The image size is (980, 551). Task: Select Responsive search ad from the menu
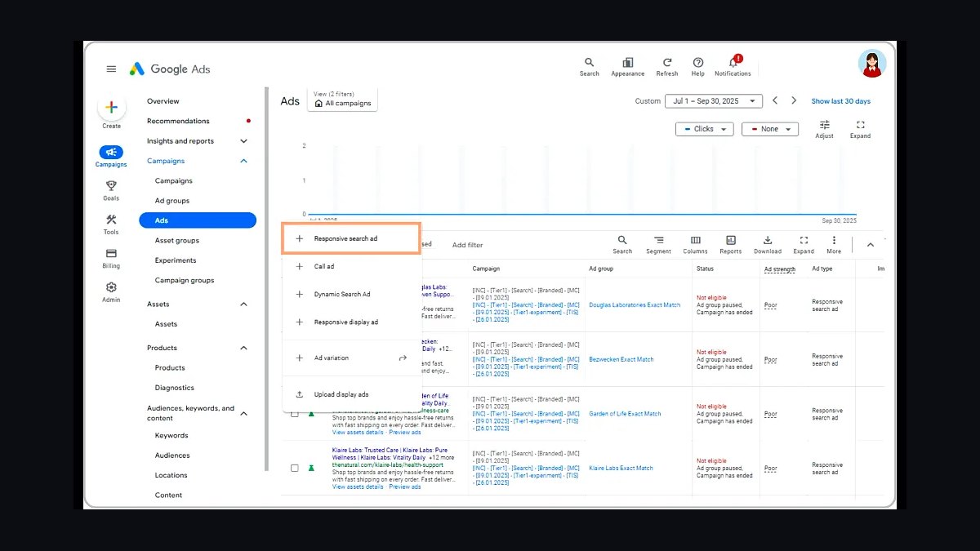351,238
